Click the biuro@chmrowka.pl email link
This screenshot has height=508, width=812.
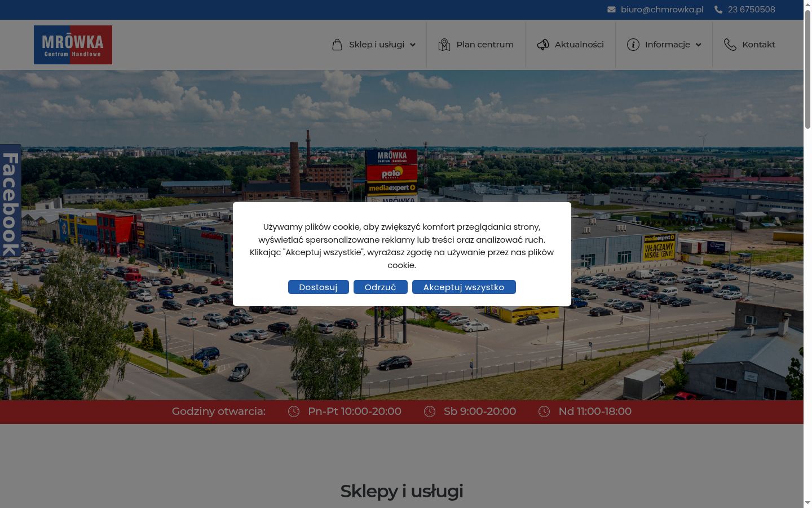[662, 10]
